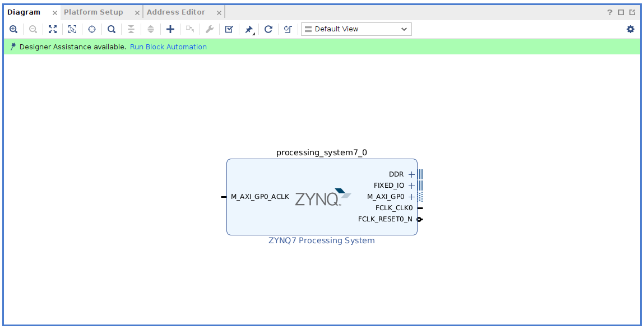Click the Zoom In magnifier icon
Screen dimensions: 644x329
point(13,29)
